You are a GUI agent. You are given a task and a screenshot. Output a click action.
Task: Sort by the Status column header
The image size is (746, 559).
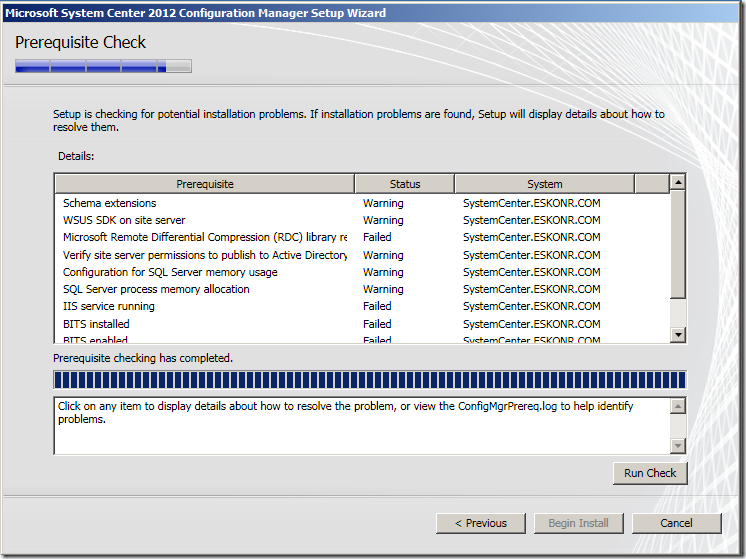(x=404, y=184)
